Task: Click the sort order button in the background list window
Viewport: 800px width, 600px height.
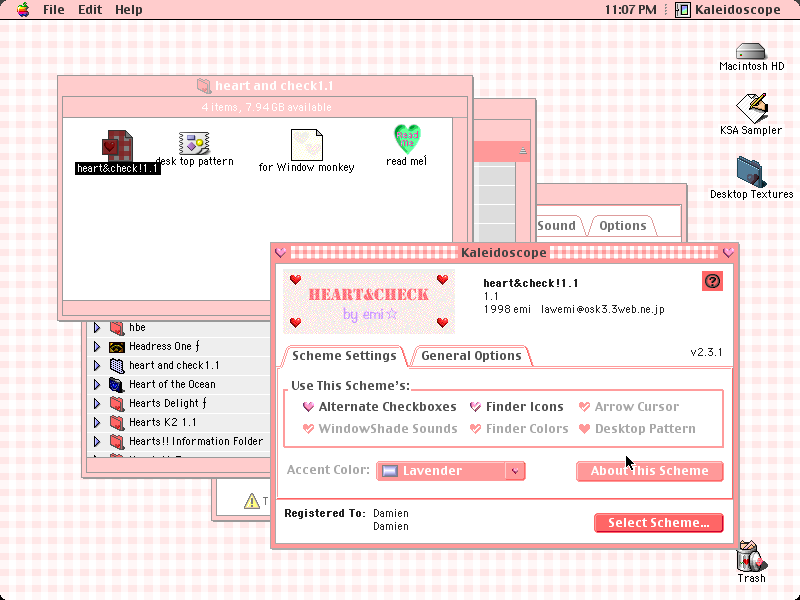Action: tap(523, 151)
